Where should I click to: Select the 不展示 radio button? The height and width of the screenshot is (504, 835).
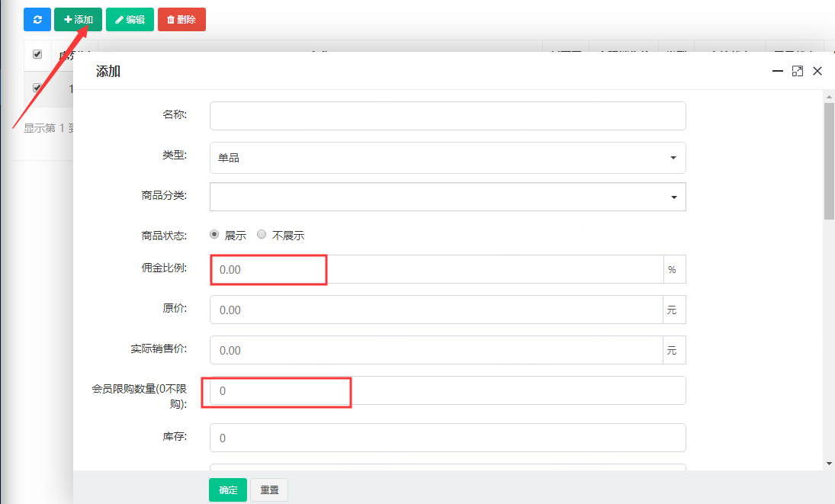point(262,234)
